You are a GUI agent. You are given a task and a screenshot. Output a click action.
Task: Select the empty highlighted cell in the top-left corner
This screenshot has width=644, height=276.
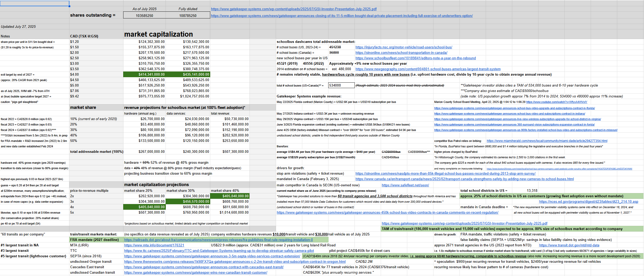pos(35,3)
